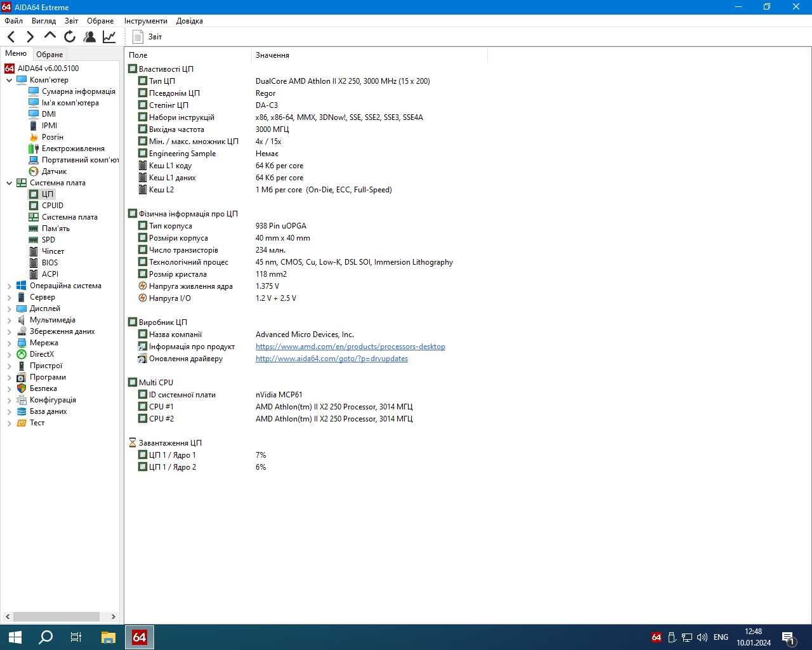812x650 pixels.
Task: Open Windows taskbar search
Action: click(46, 637)
